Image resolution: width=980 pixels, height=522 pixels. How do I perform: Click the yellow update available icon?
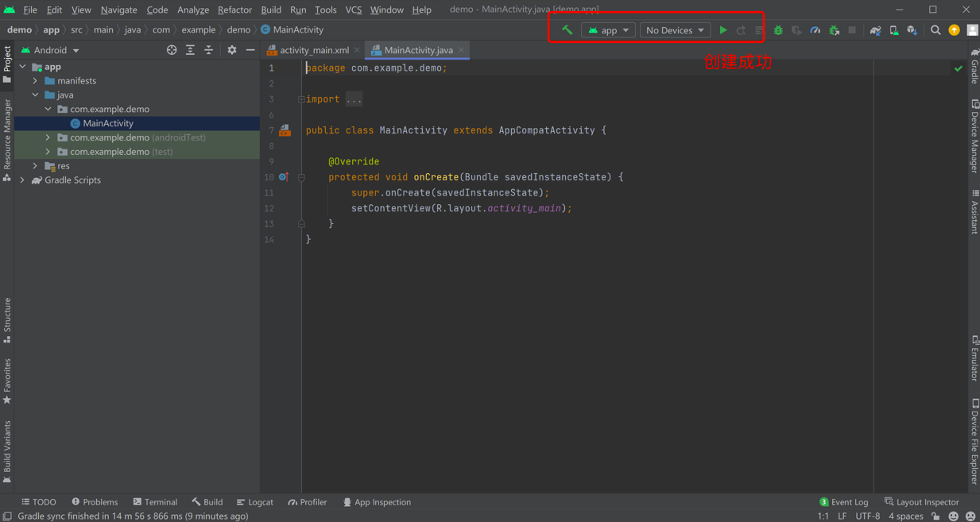coord(954,30)
